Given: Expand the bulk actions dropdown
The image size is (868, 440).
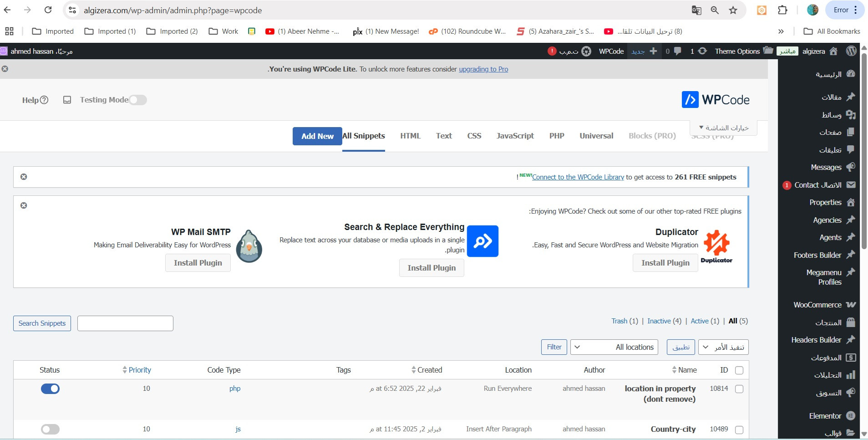Looking at the screenshot, I should [723, 347].
